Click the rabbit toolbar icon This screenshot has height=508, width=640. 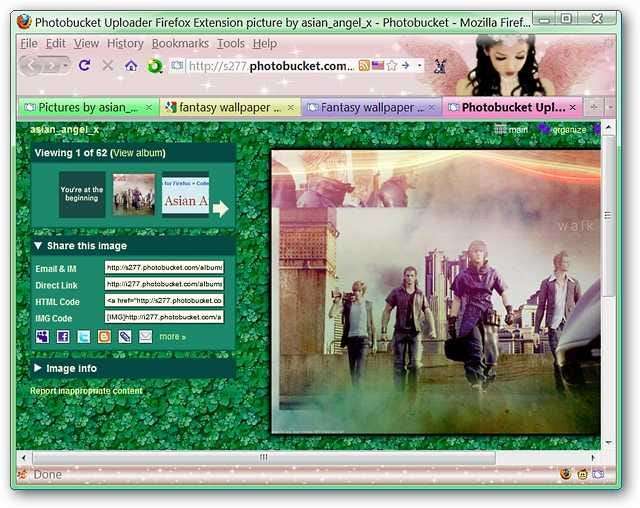point(440,66)
